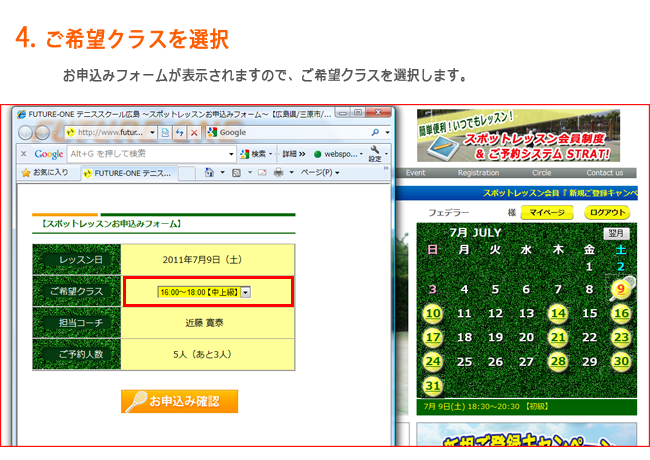Image resolution: width=650 pixels, height=460 pixels.
Task: Select the FUTURE-ONE Tennis browser tab
Action: click(128, 173)
